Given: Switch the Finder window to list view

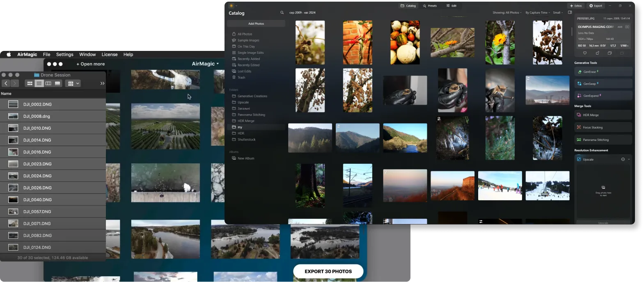Looking at the screenshot, I should coord(39,83).
